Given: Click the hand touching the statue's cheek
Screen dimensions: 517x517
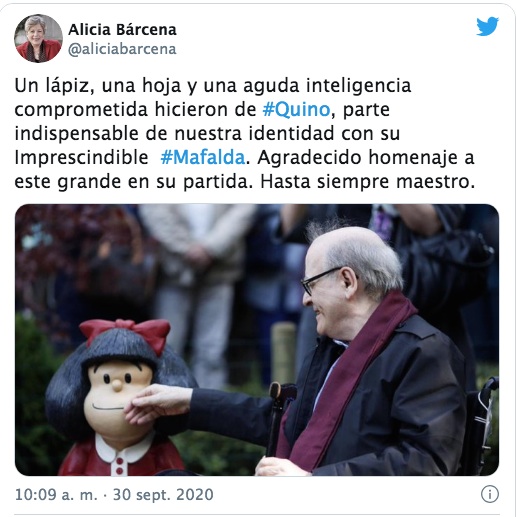Looking at the screenshot, I should click(x=157, y=403).
